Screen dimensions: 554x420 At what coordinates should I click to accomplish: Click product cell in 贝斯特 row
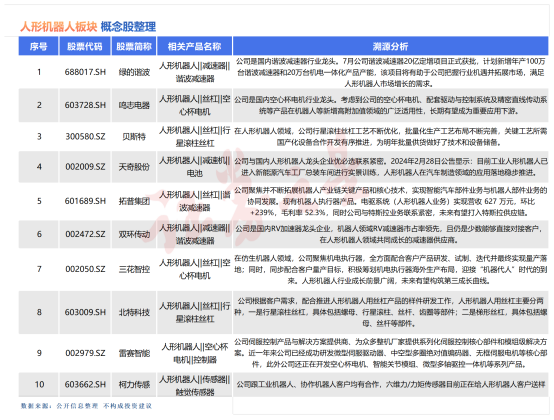click(195, 137)
